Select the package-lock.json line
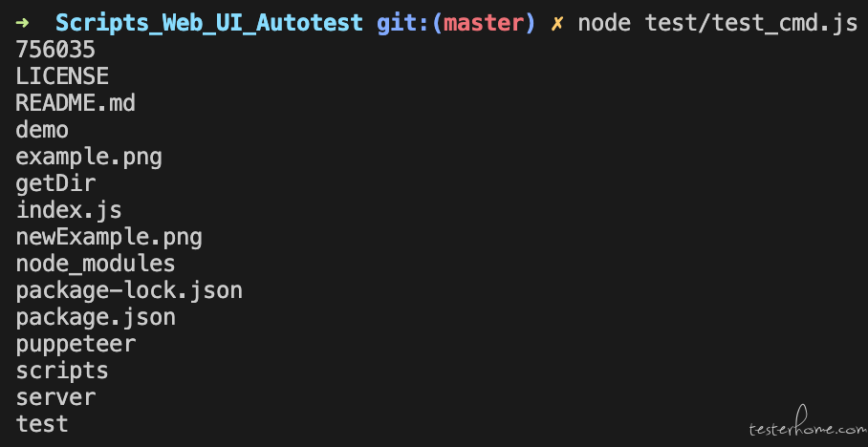Screen dimensions: 868x447 tap(129, 290)
